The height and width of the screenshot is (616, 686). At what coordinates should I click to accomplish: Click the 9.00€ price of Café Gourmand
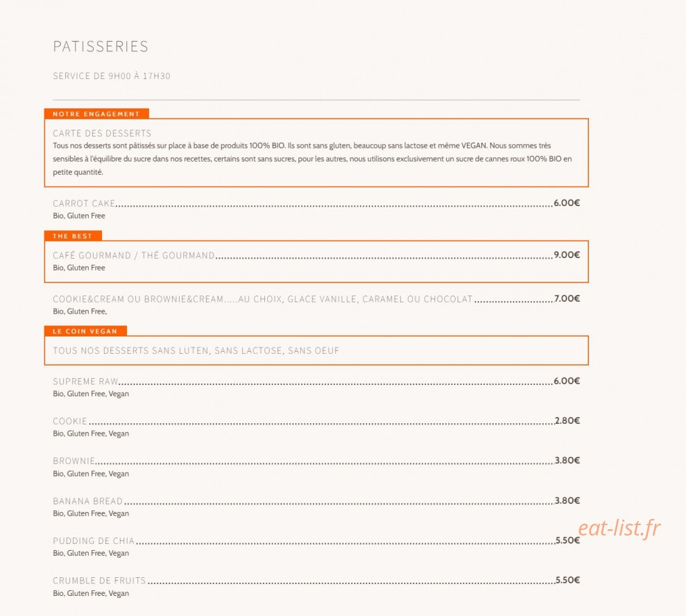pyautogui.click(x=567, y=255)
